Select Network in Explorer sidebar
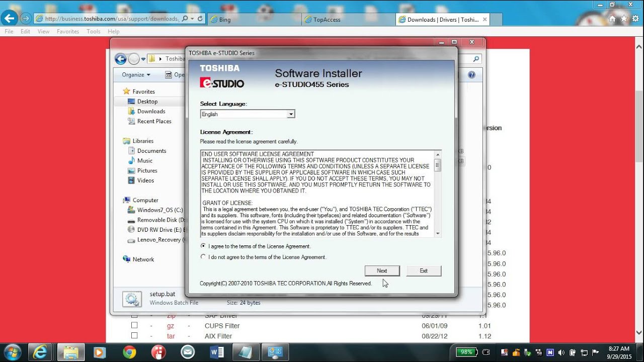644x362 pixels. (143, 259)
